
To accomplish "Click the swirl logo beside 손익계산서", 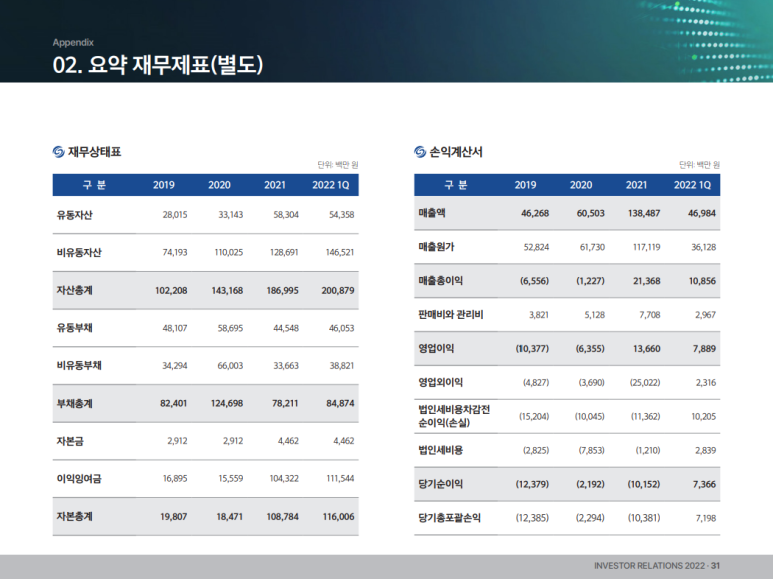I will (x=420, y=152).
